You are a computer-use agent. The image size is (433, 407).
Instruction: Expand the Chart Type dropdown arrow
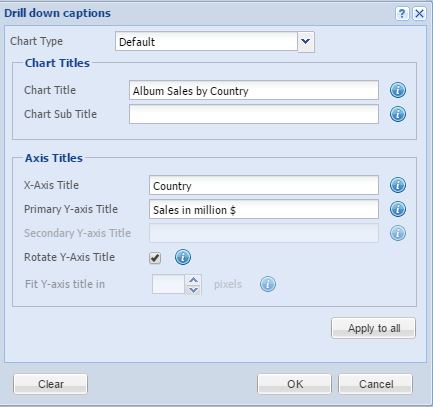click(x=306, y=42)
